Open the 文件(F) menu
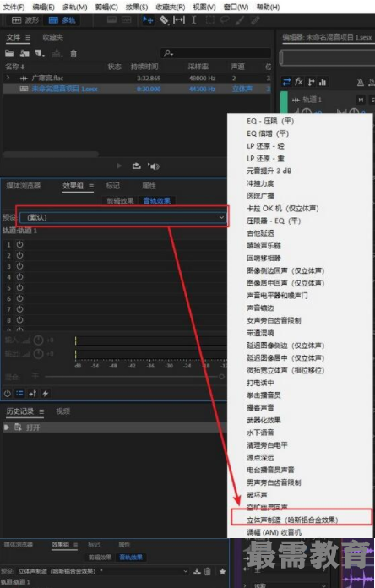Screen dimensions: 375x588 pyautogui.click(x=14, y=7)
